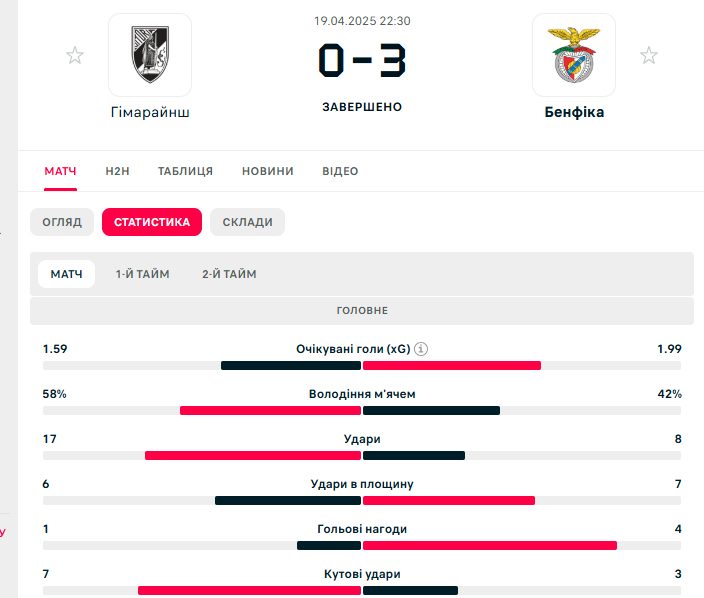Click the Бенфіка team name link

pos(574,112)
